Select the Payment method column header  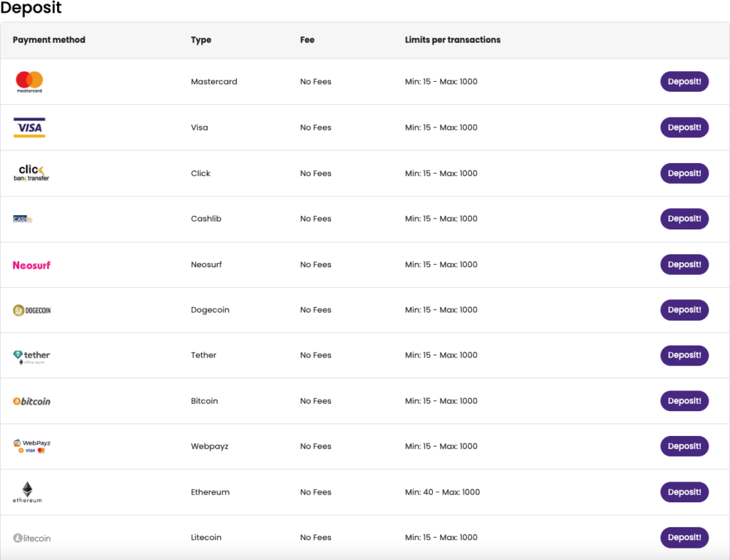tap(48, 40)
